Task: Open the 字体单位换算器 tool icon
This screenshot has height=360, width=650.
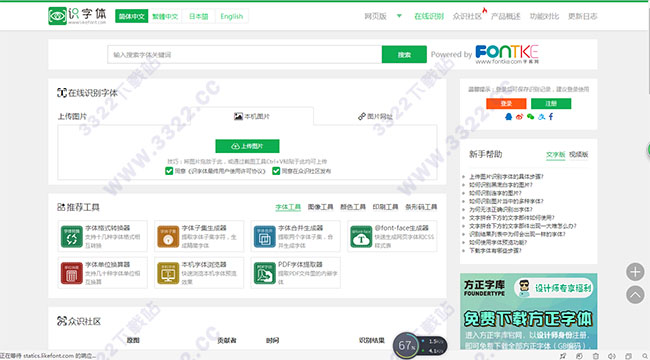Action: tap(72, 273)
